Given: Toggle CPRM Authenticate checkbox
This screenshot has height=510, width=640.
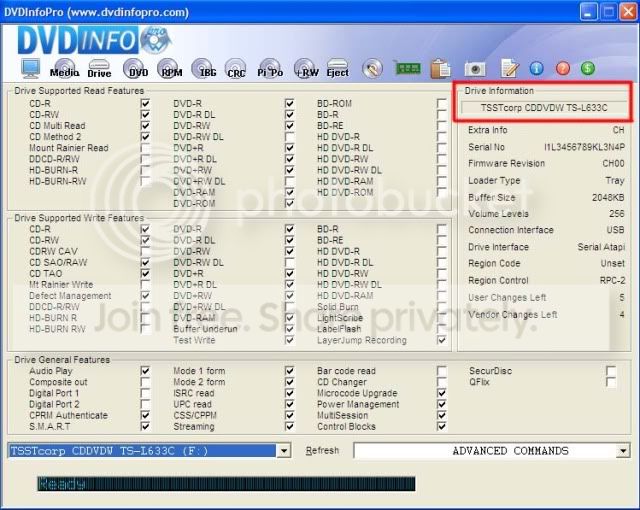Looking at the screenshot, I should click(x=145, y=415).
